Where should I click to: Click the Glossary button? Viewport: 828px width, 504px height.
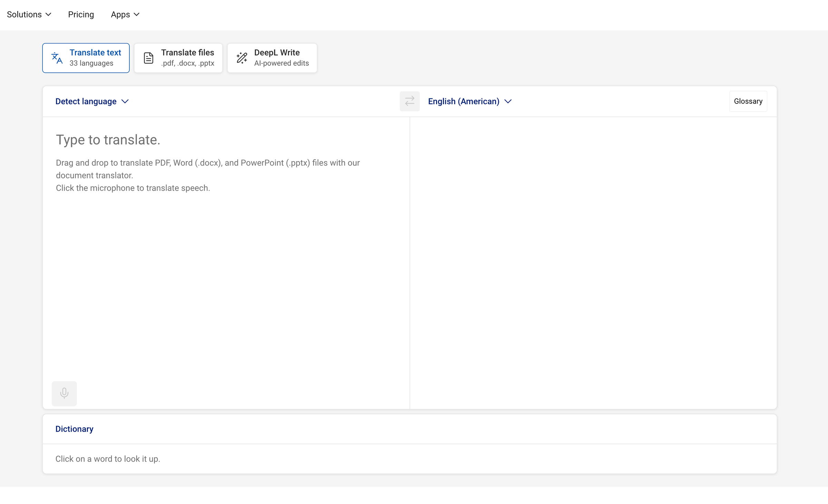pyautogui.click(x=748, y=101)
